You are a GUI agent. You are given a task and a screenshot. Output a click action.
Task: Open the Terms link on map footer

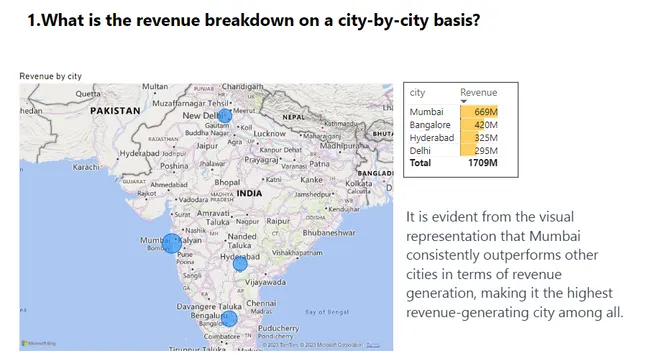[373, 345]
